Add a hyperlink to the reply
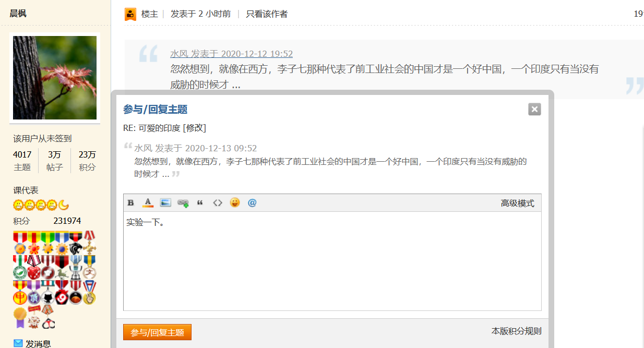Screen dimensions: 644x348 [183, 203]
